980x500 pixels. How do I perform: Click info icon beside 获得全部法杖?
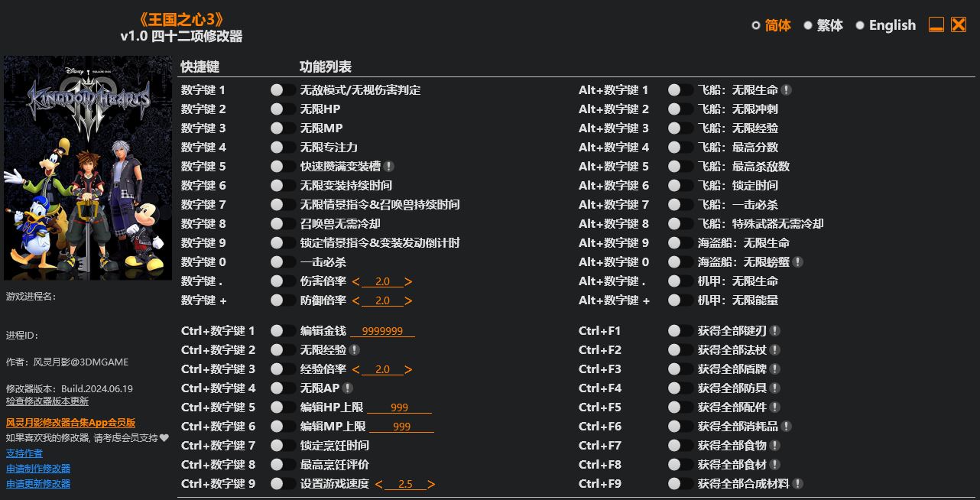[x=775, y=350]
